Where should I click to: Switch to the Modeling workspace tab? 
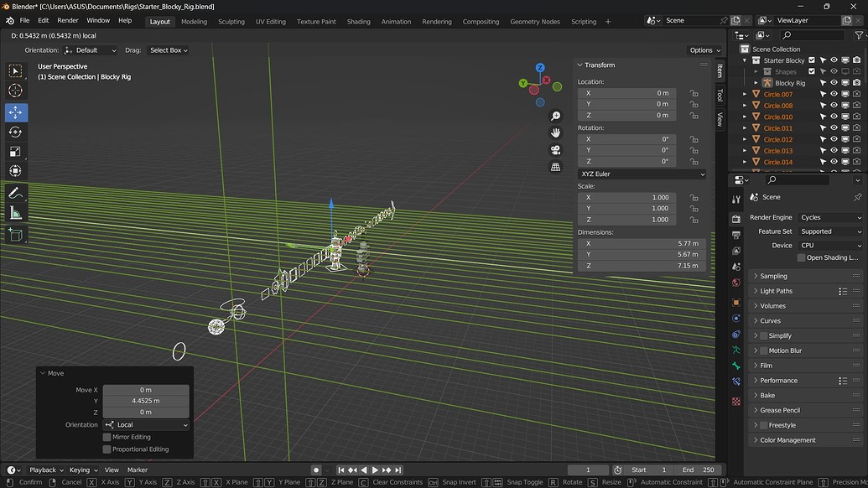[x=194, y=22]
